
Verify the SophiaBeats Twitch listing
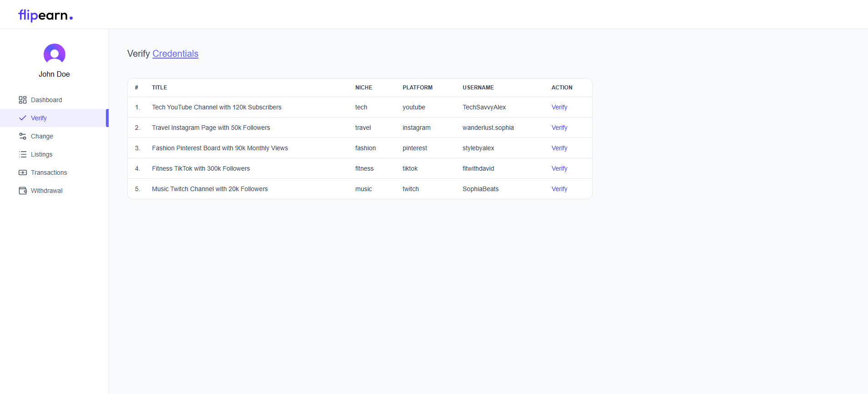pos(559,189)
